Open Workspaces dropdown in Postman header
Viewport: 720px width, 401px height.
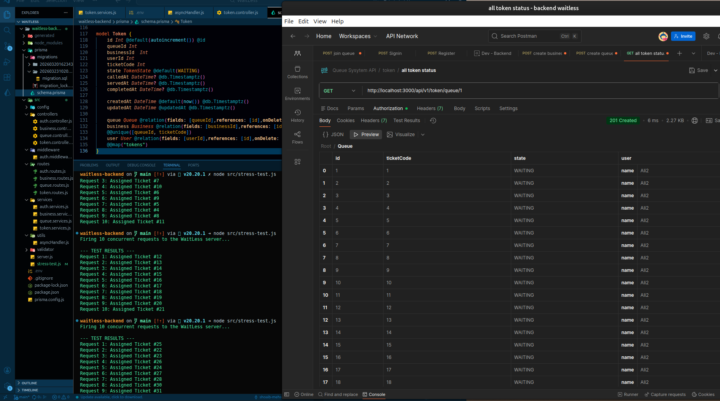(x=358, y=36)
